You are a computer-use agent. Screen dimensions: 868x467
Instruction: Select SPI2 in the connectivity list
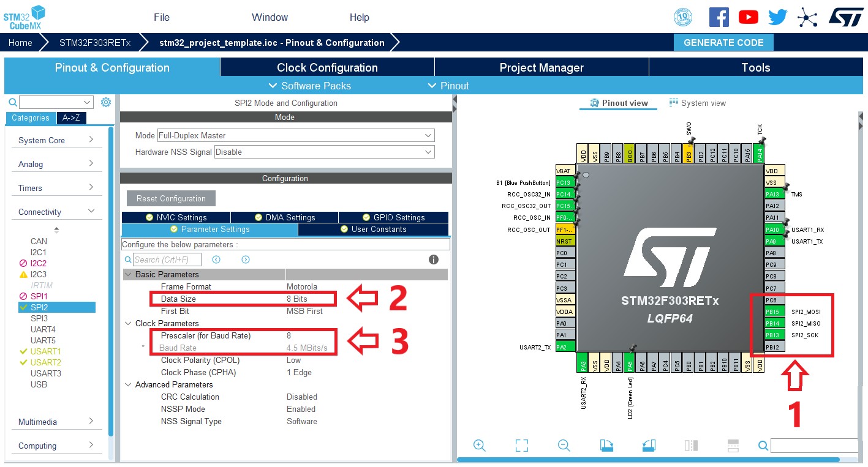click(56, 307)
